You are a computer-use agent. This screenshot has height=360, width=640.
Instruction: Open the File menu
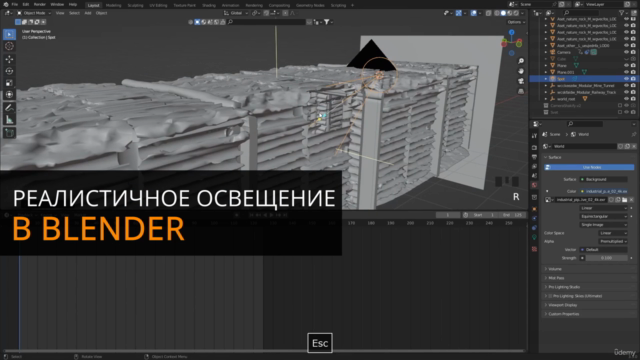click(14, 4)
